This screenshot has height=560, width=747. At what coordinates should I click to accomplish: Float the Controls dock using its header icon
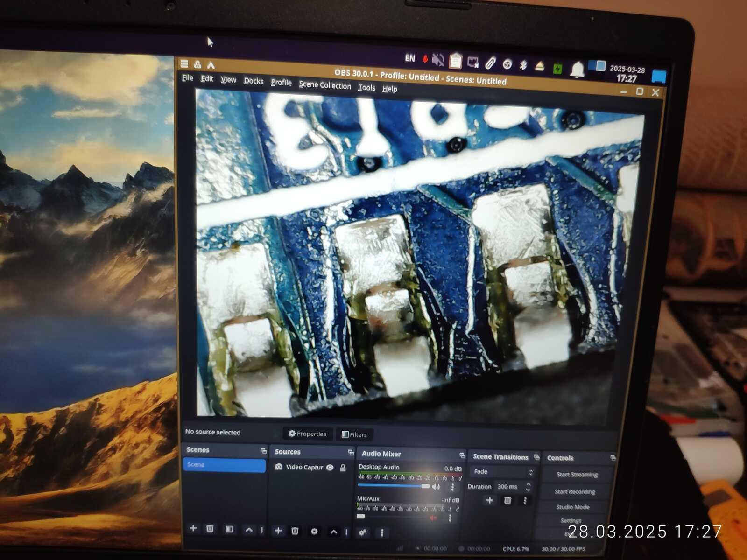pyautogui.click(x=613, y=458)
